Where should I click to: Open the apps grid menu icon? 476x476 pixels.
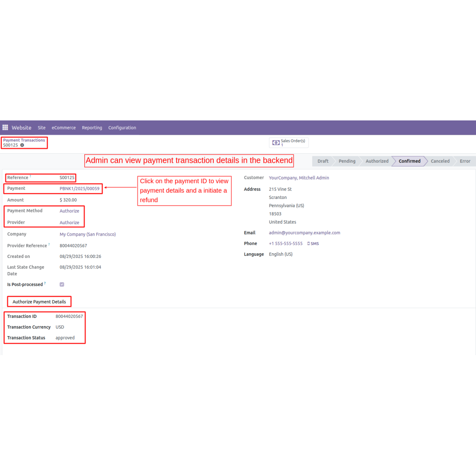(x=5, y=128)
